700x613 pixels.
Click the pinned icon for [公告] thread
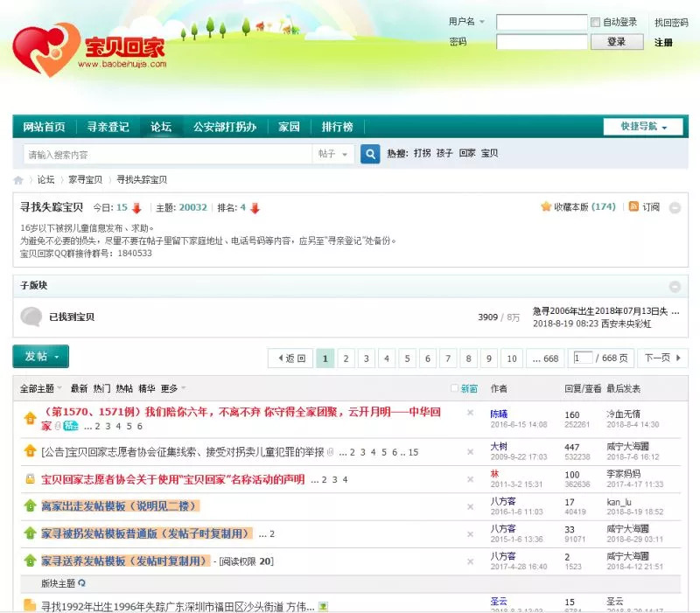click(x=30, y=451)
